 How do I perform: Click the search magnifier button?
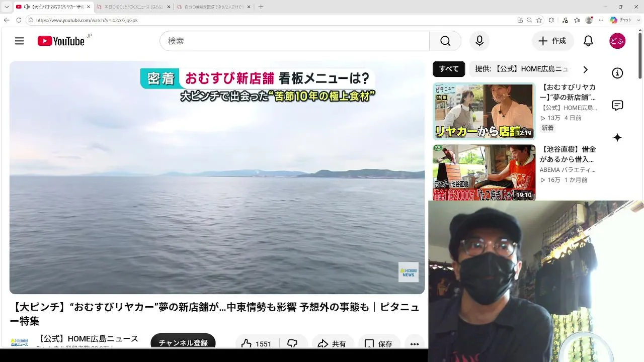(x=445, y=41)
